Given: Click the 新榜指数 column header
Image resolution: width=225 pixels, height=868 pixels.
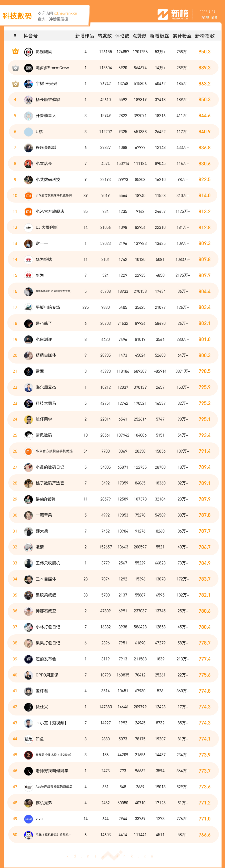Looking at the screenshot, I should [205, 36].
